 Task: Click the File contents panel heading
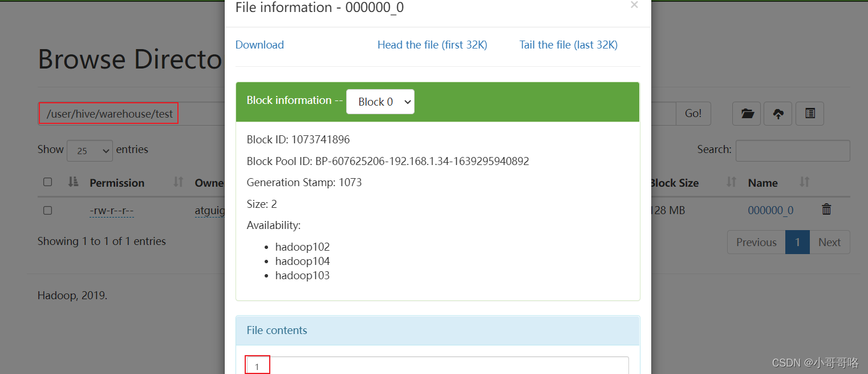coord(437,330)
